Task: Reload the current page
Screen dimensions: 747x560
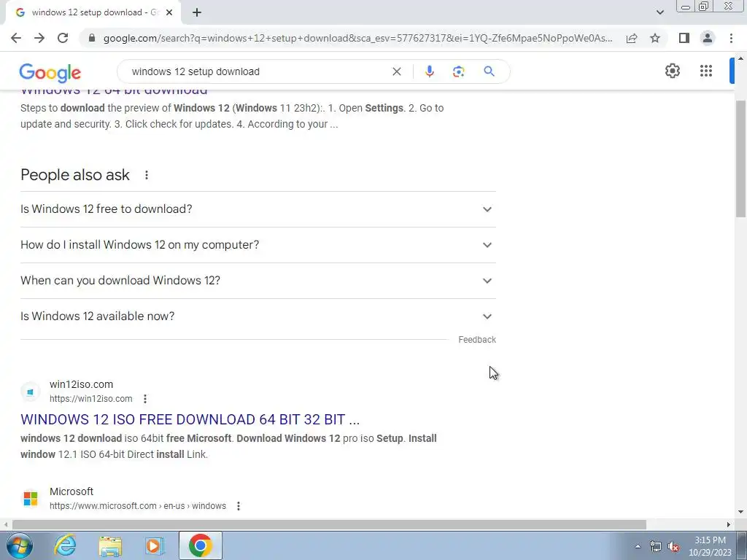Action: click(x=63, y=38)
